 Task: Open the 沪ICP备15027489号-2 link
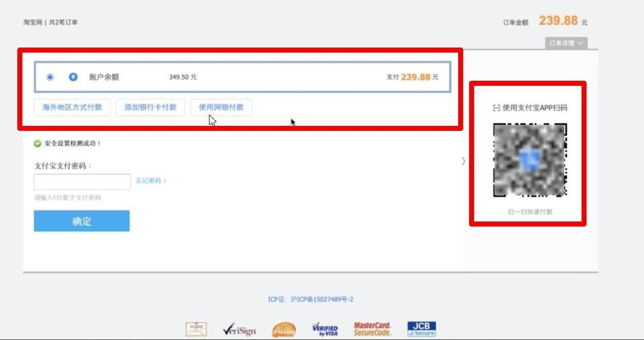[322, 300]
